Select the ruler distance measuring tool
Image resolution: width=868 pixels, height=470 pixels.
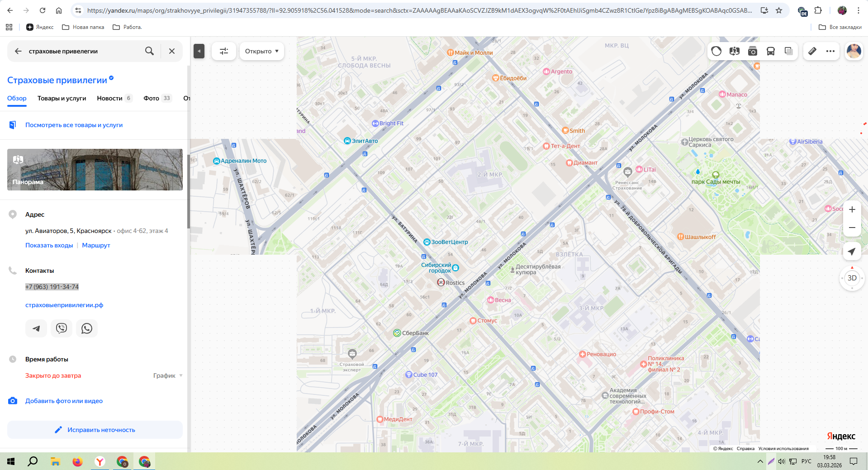[812, 51]
